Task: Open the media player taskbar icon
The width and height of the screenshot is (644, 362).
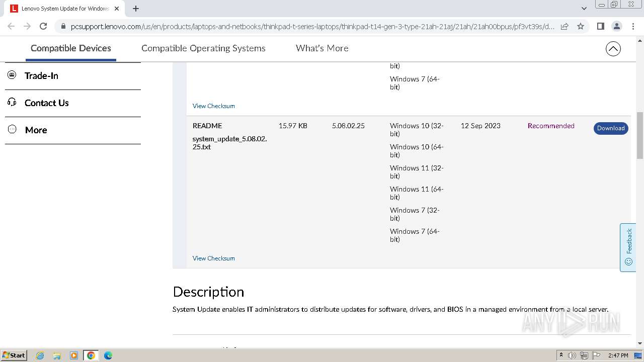Action: pyautogui.click(x=74, y=355)
